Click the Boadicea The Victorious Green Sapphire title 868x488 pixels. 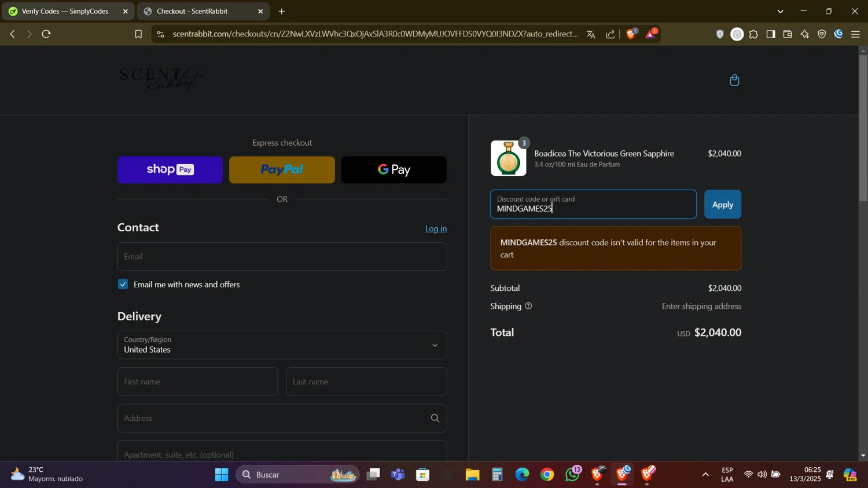click(604, 153)
